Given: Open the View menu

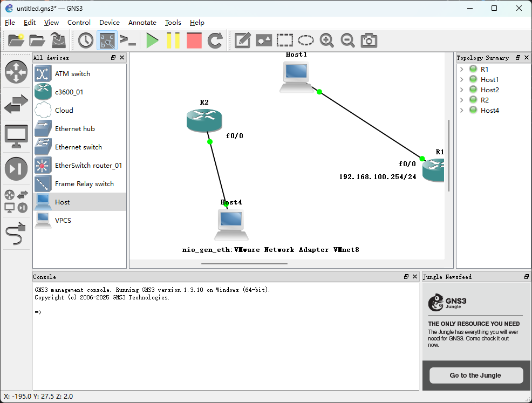Looking at the screenshot, I should tap(51, 23).
